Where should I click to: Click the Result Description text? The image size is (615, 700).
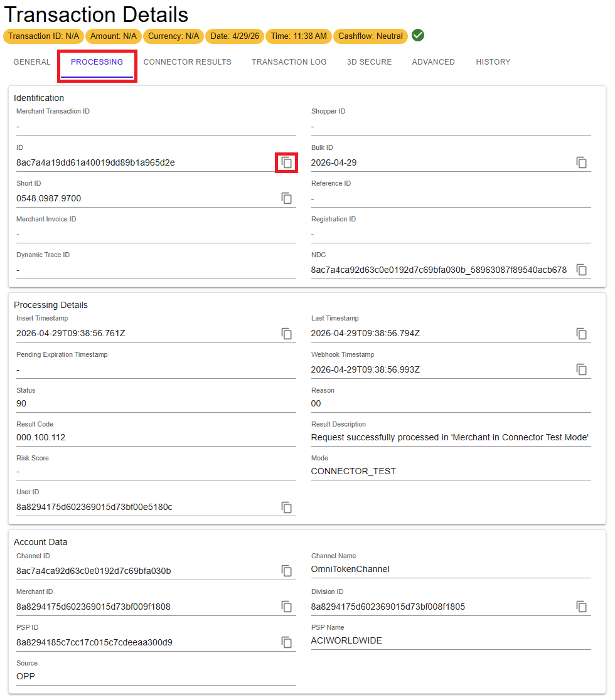coord(450,438)
